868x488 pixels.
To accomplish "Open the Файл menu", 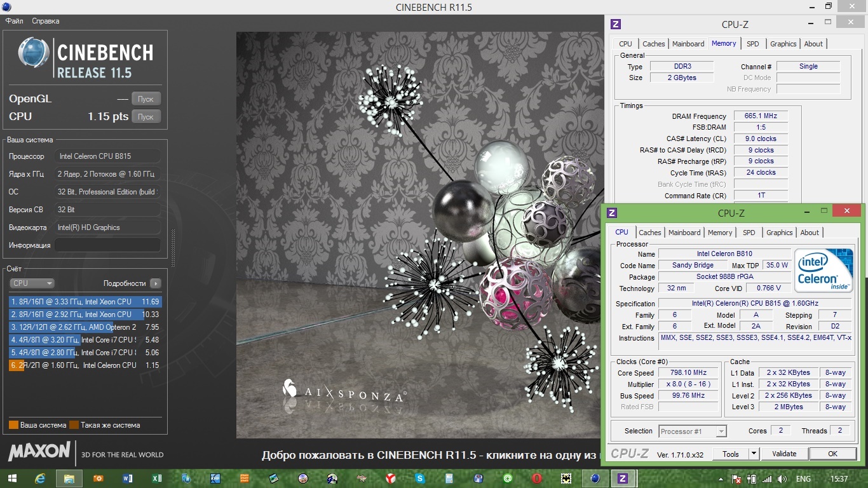I will click(x=15, y=21).
